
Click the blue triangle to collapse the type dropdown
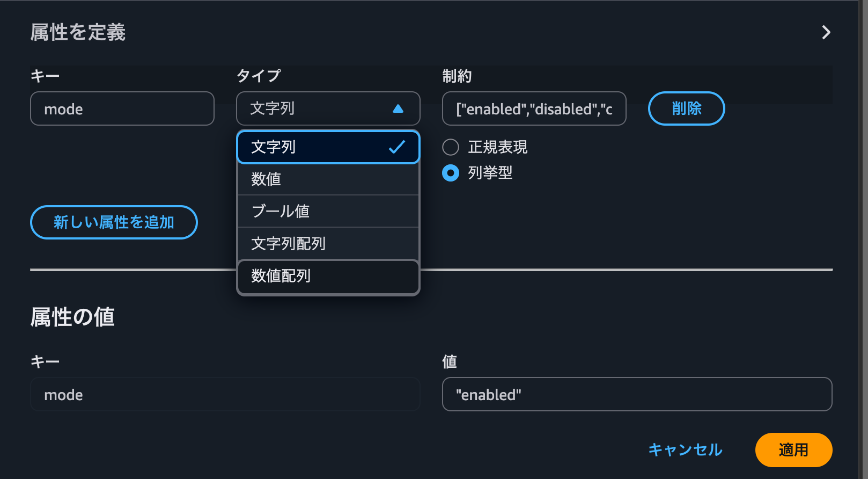tap(398, 108)
